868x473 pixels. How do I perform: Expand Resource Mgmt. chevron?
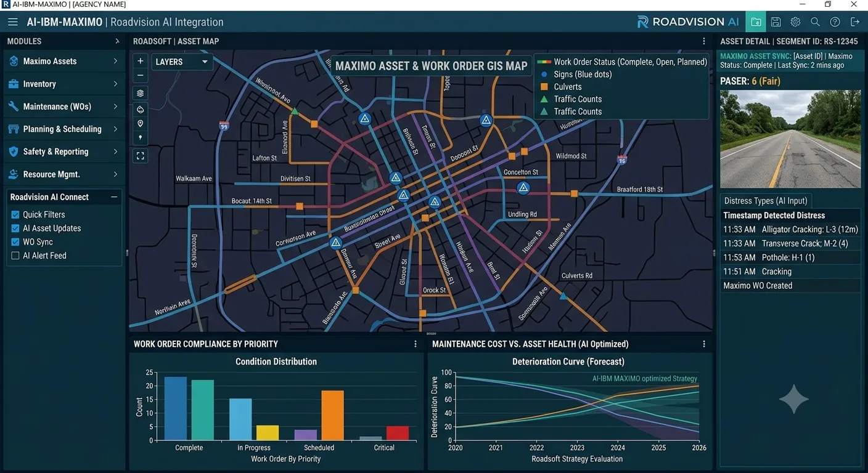[x=115, y=174]
